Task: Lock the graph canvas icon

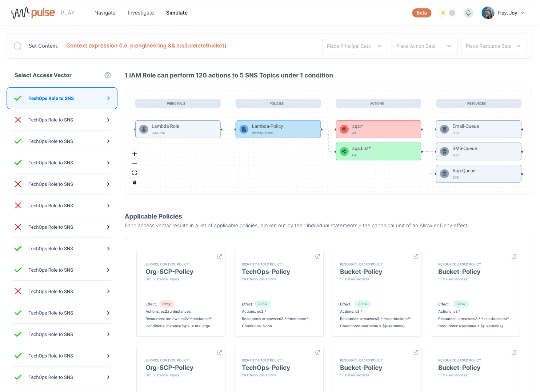Action: click(135, 182)
